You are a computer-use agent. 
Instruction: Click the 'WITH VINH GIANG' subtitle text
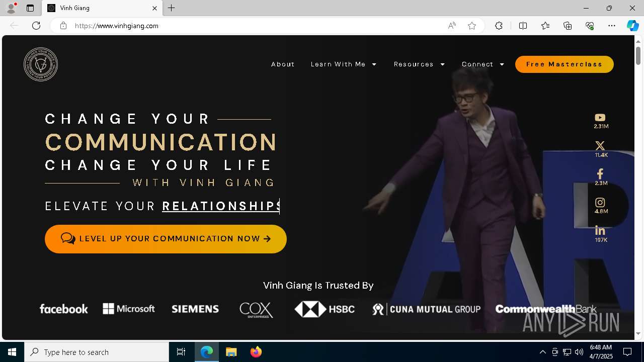coord(204,183)
